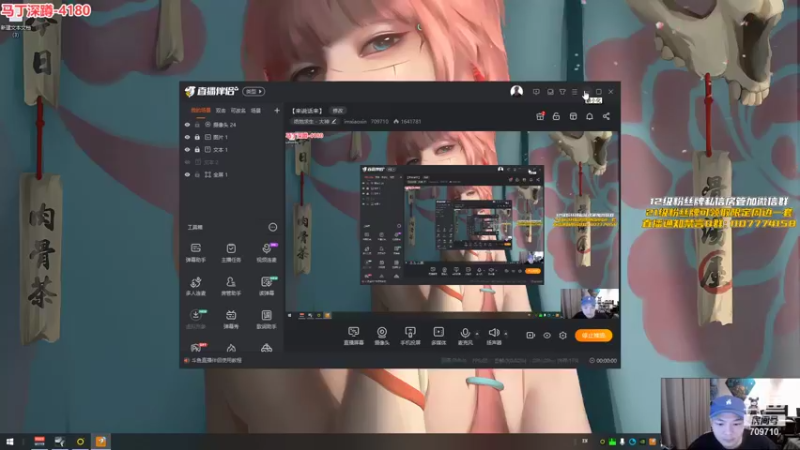This screenshot has width=800, height=450.
Task: Open the 多人连麦 tool
Action: point(195,286)
